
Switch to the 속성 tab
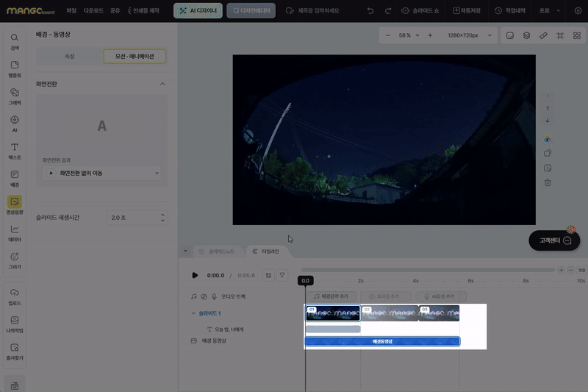tap(70, 56)
